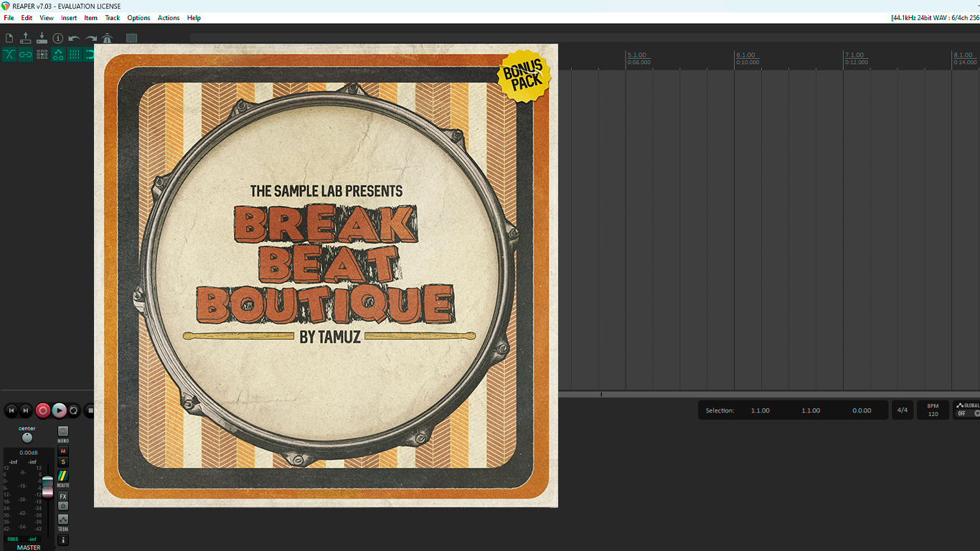The image size is (980, 551).
Task: Toggle repeat loop in transport
Action: pyautogui.click(x=74, y=410)
